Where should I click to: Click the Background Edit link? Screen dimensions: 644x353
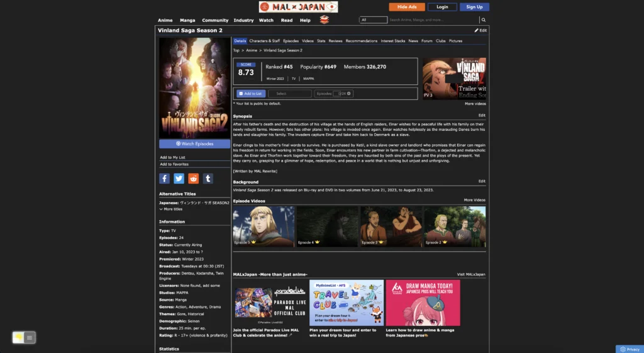point(482,181)
